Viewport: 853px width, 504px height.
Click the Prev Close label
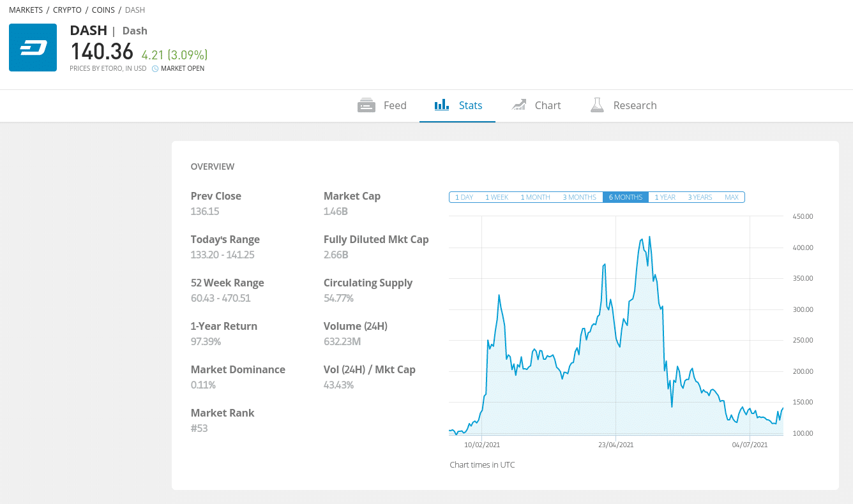(216, 196)
